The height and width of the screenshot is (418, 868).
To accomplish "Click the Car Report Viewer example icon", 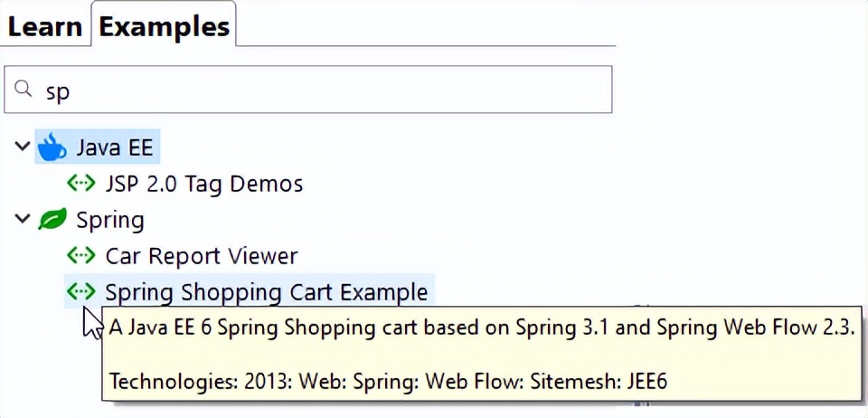I will click(81, 256).
